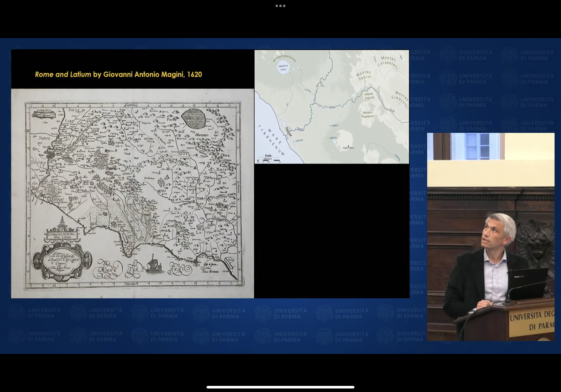
Task: Click the dedication cartouche with Magini's name
Action: coord(62,262)
